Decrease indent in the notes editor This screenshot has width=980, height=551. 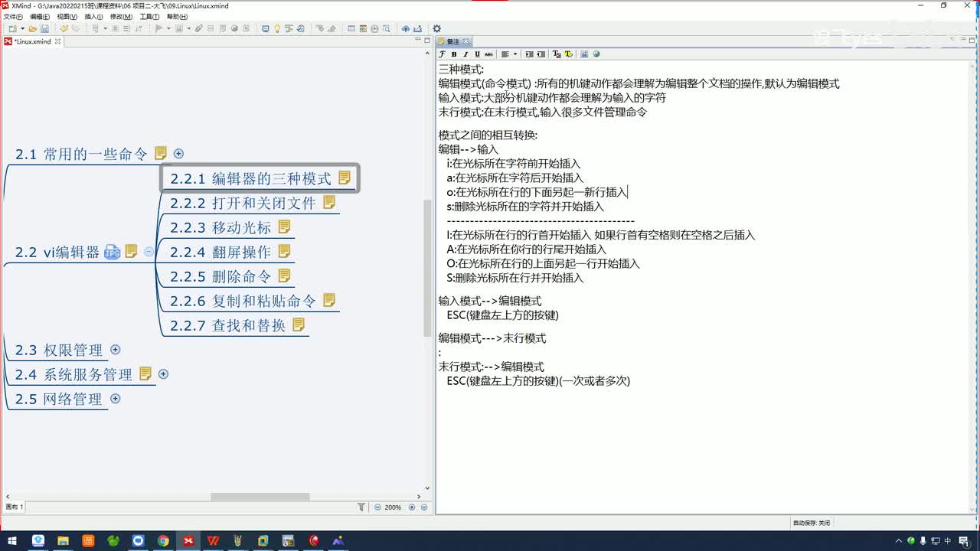pyautogui.click(x=541, y=54)
